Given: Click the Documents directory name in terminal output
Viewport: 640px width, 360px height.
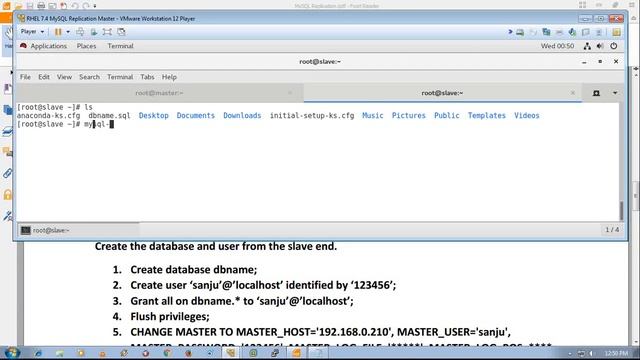Looking at the screenshot, I should pyautogui.click(x=196, y=116).
